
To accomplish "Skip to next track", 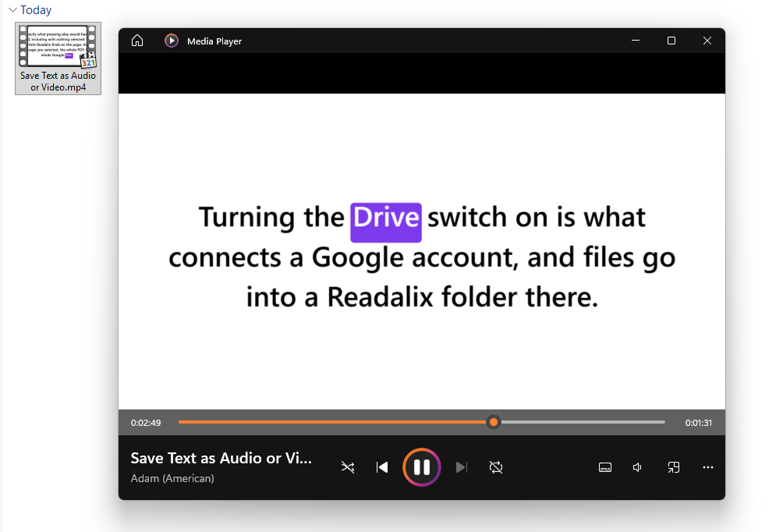I will (x=462, y=467).
